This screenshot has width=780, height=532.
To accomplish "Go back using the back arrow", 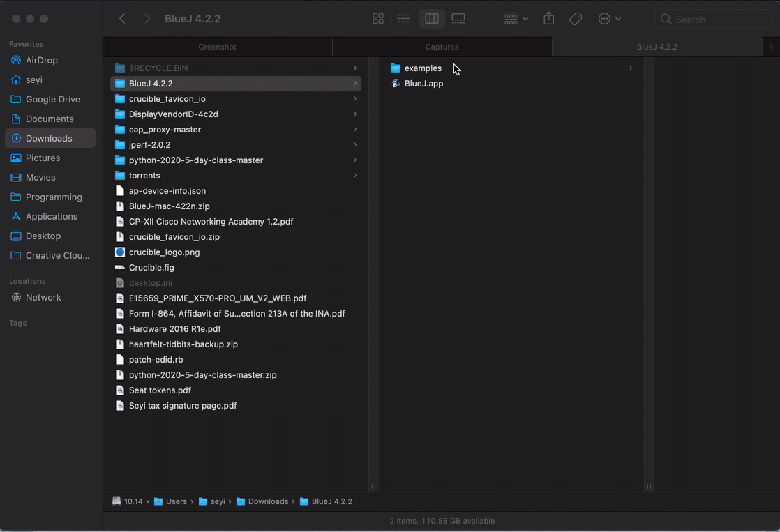I will pyautogui.click(x=123, y=19).
